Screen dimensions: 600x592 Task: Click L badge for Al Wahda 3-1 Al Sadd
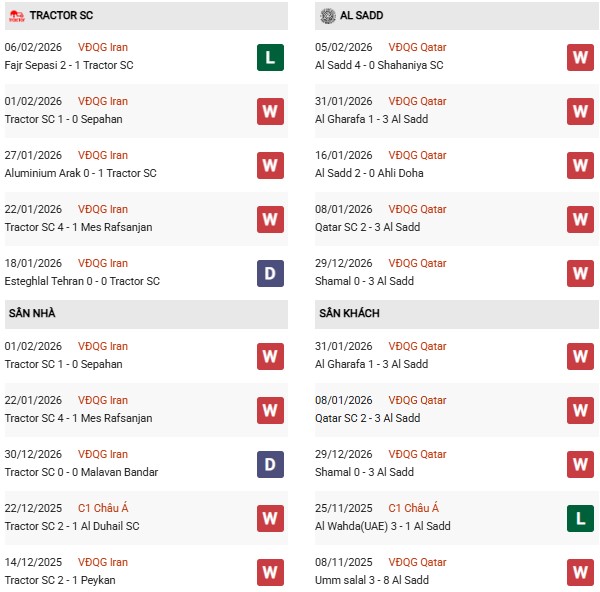click(x=580, y=518)
